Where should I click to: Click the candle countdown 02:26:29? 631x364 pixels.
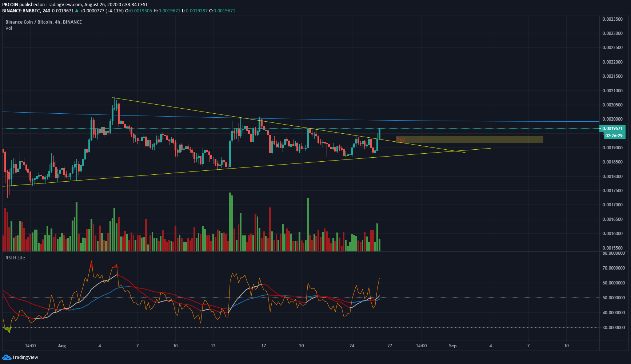point(614,136)
